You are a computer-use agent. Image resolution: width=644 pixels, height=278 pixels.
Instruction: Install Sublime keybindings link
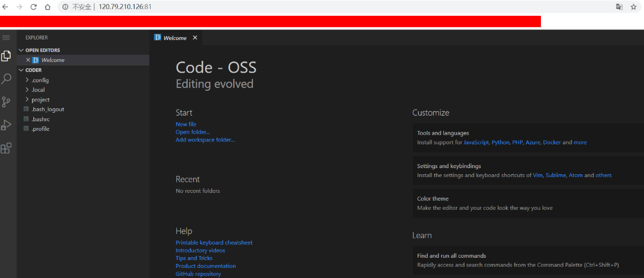pyautogui.click(x=556, y=175)
